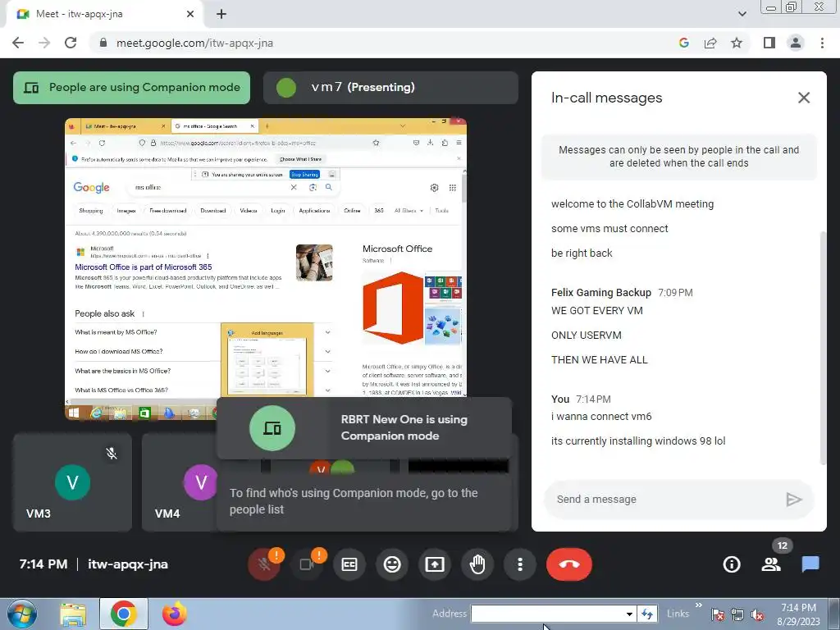This screenshot has height=630, width=840.
Task: Click the message 'welcome to the CollabVM meeting'
Action: (632, 204)
